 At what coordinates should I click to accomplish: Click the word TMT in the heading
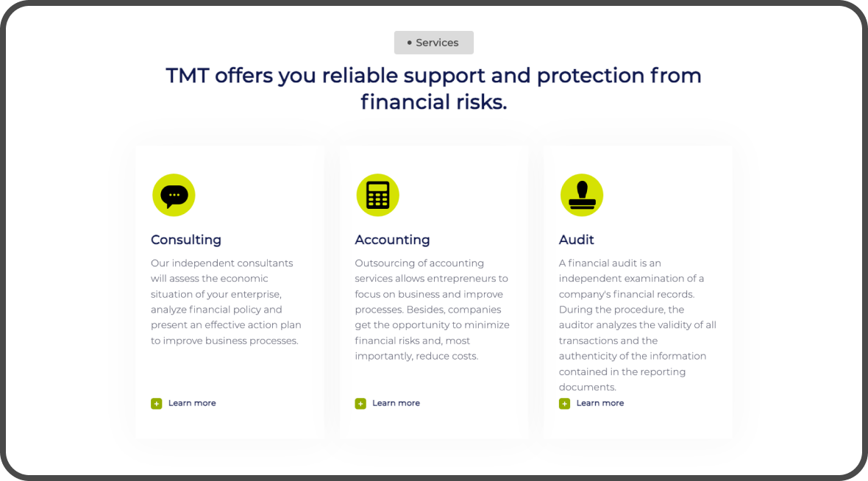(x=188, y=76)
